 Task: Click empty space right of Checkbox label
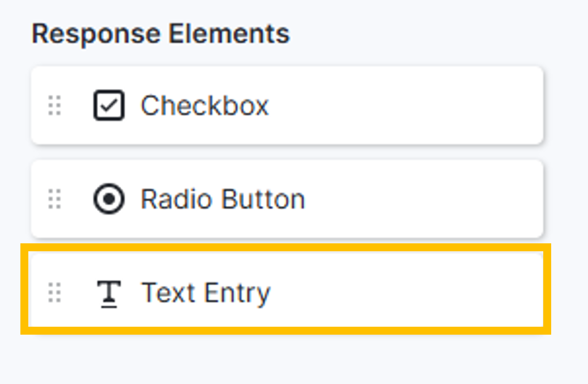coord(408,106)
